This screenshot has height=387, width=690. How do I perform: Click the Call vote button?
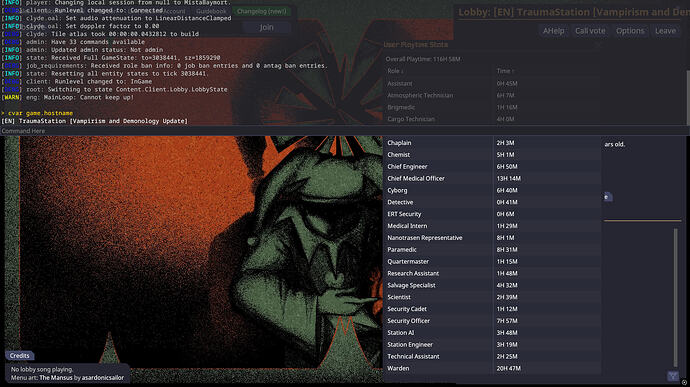click(x=590, y=31)
